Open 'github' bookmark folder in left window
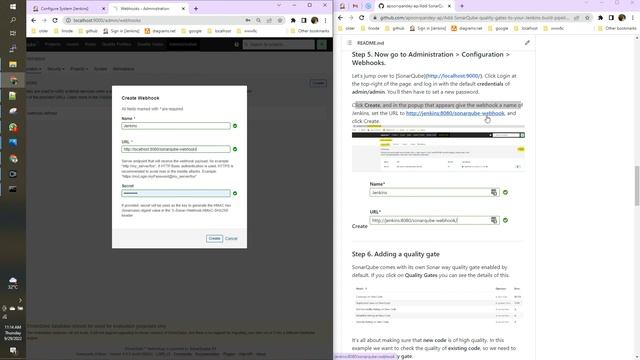The width and height of the screenshot is (640, 360). coord(88,31)
